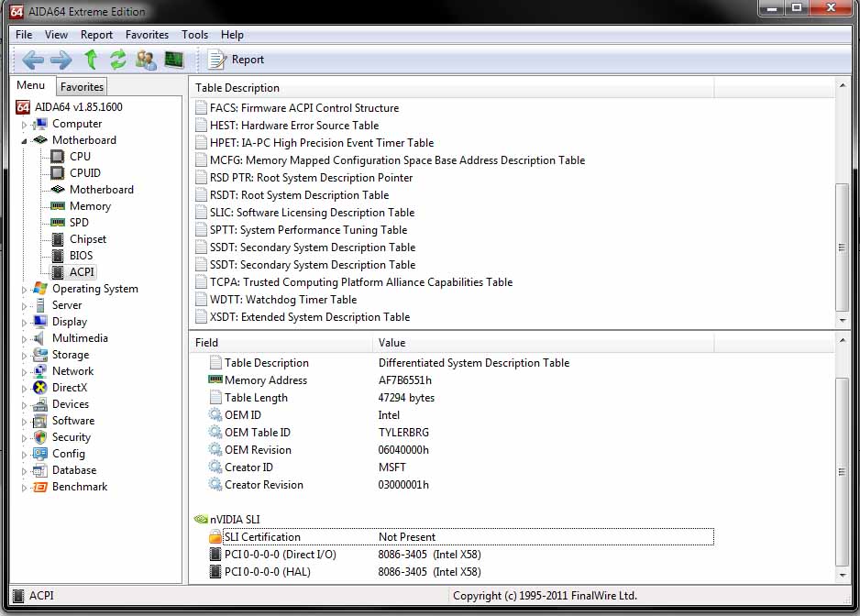Select HEST: Hardware Error Source Table row
Viewport: 860px width, 616px height.
pos(294,126)
